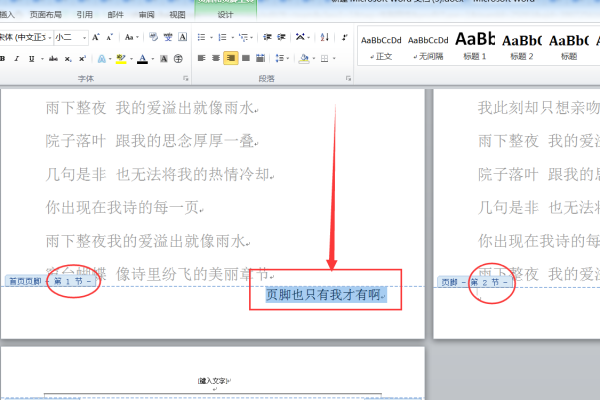The width and height of the screenshot is (600, 400).
Task: Click the Line Spacing icon
Action: 280,58
